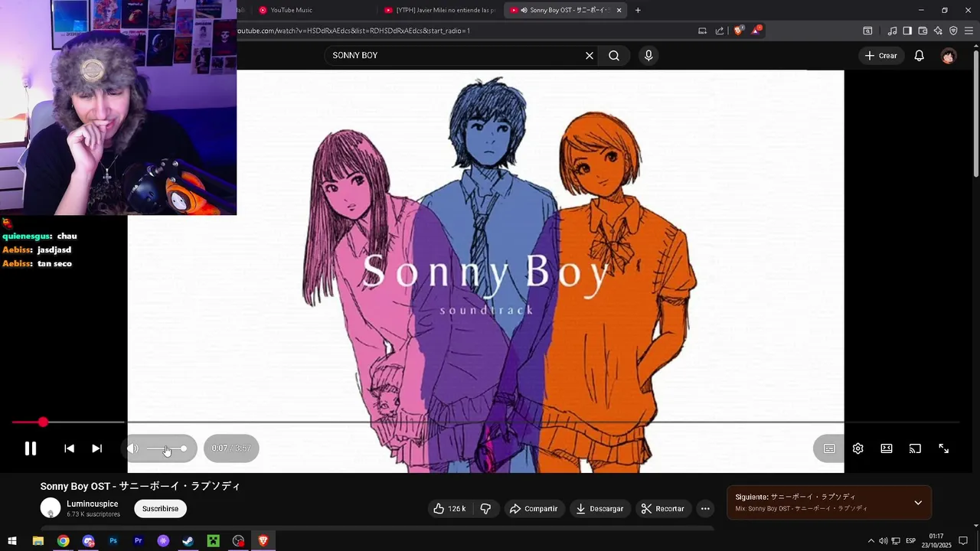The image size is (980, 551).
Task: Switch the ESP keyboard language indicator
Action: [x=911, y=541]
